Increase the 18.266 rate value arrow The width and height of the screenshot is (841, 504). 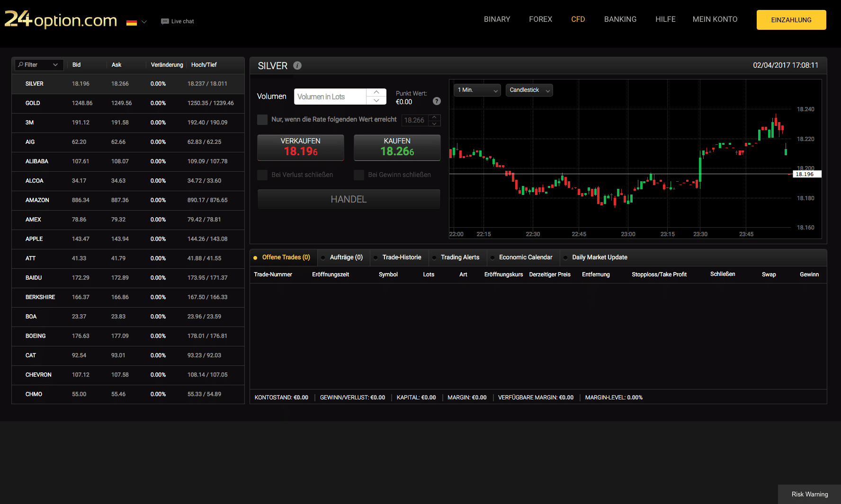434,117
